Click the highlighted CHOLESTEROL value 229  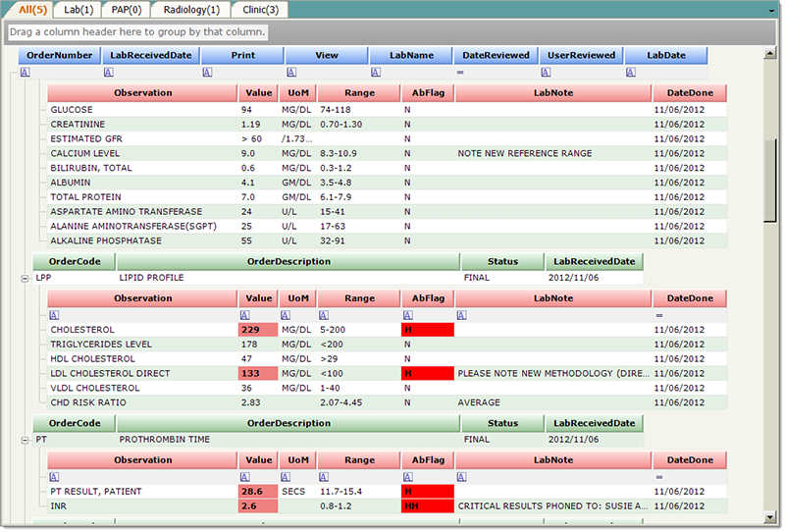[258, 330]
